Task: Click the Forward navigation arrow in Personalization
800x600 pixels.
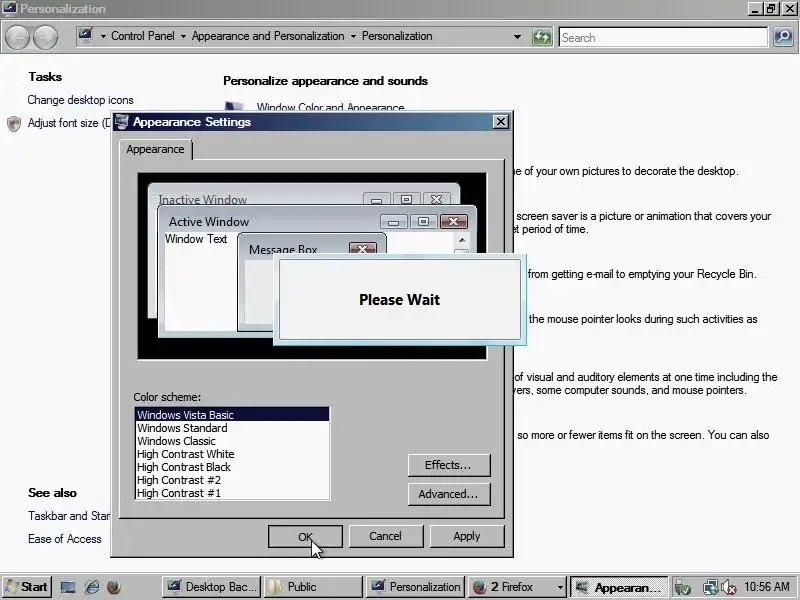Action: [x=45, y=37]
